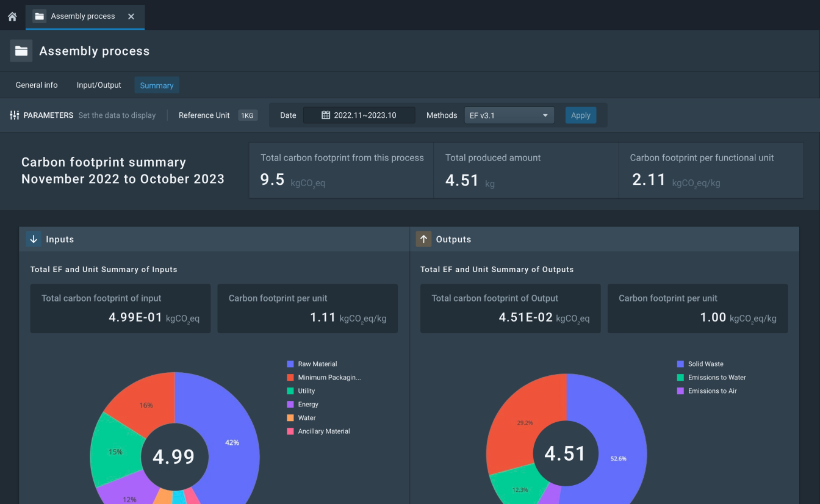Click the 4.99 center of inputs donut

(x=174, y=456)
